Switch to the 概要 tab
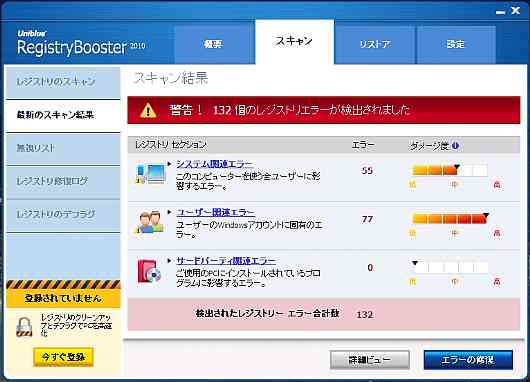The height and width of the screenshot is (382, 530). click(x=214, y=45)
